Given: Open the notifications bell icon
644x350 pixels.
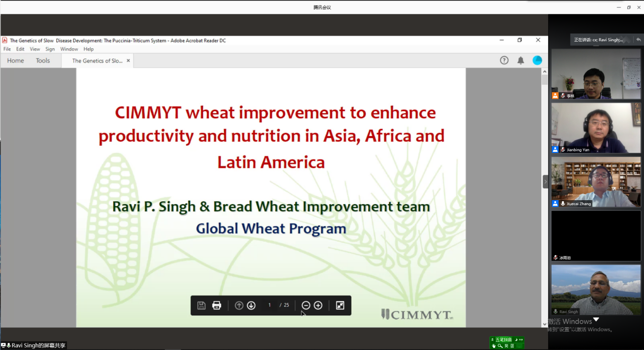Looking at the screenshot, I should [521, 60].
